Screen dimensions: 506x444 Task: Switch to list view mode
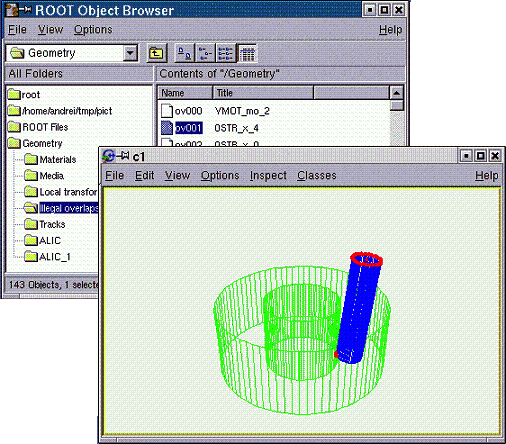tap(225, 53)
